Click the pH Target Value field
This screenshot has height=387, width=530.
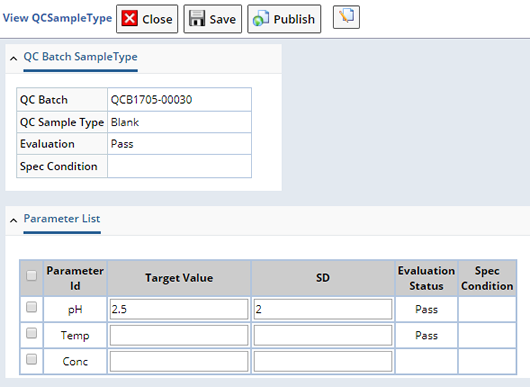tap(179, 309)
